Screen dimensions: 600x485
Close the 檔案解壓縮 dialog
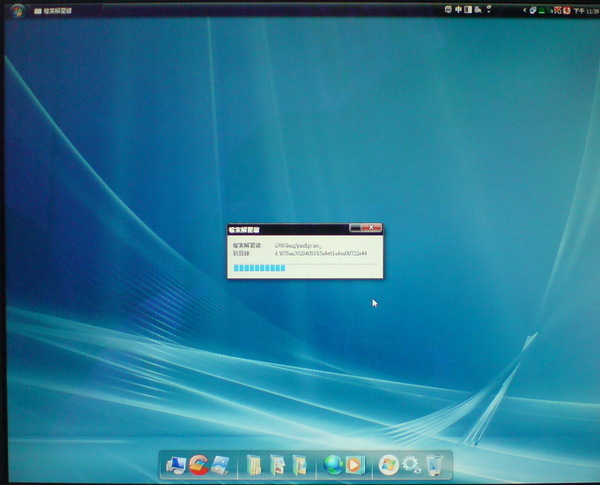coord(372,228)
